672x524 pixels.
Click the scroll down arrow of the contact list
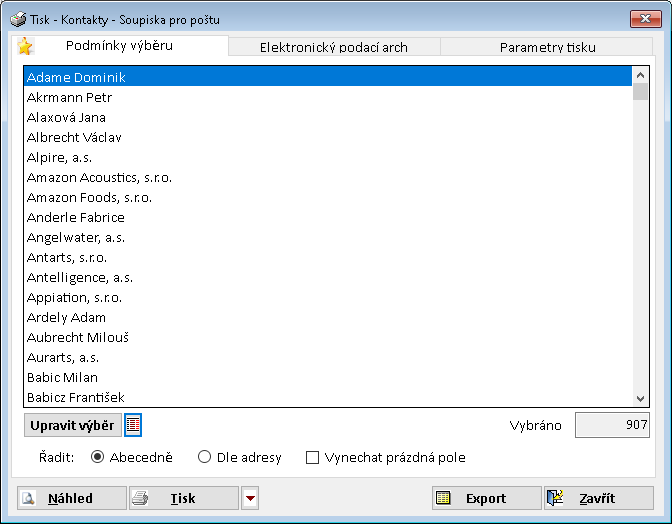(x=641, y=397)
